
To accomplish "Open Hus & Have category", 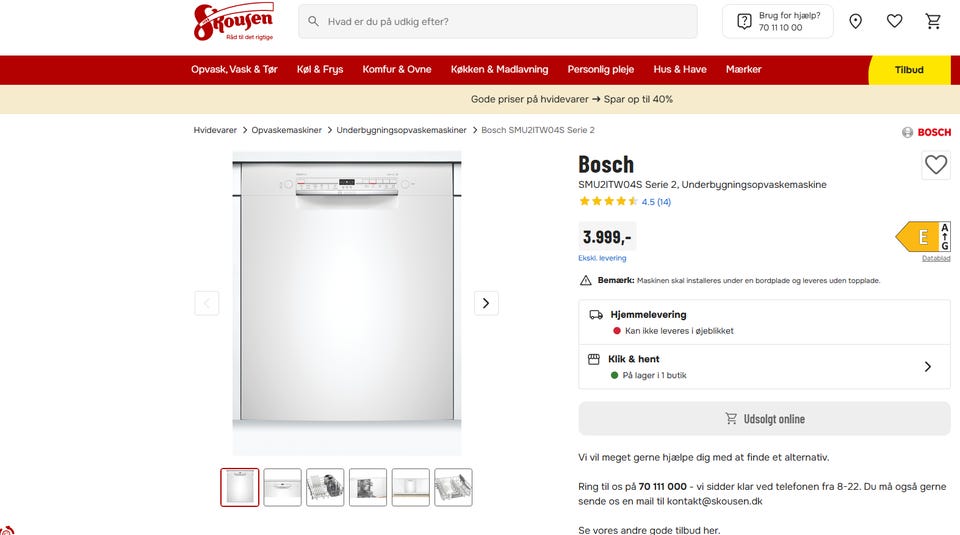I will point(680,70).
